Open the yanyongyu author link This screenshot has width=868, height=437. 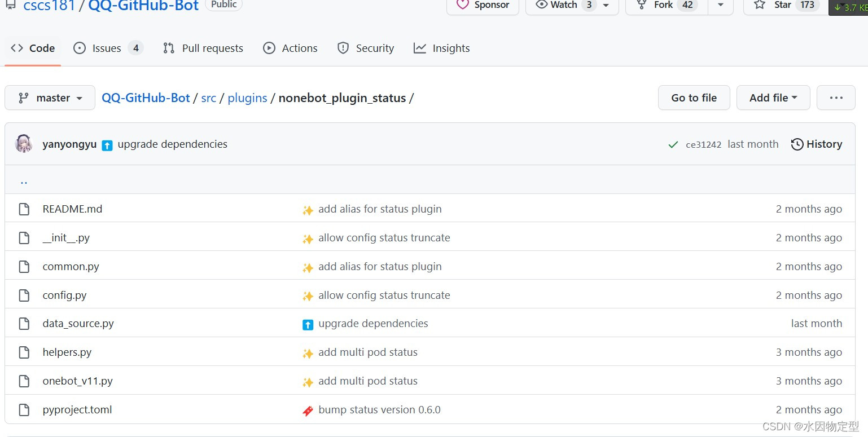coord(69,144)
